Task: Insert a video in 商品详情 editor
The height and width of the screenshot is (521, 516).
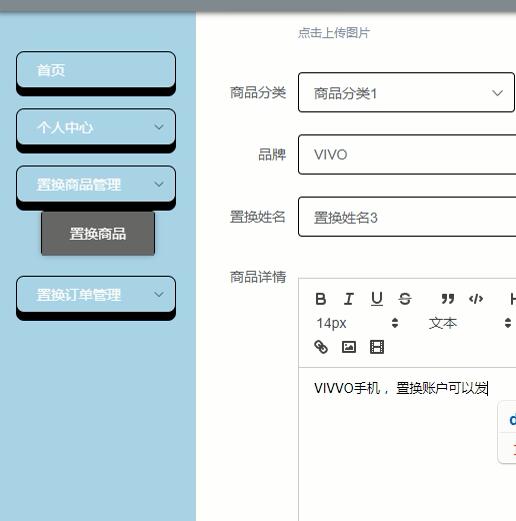Action: 377,347
